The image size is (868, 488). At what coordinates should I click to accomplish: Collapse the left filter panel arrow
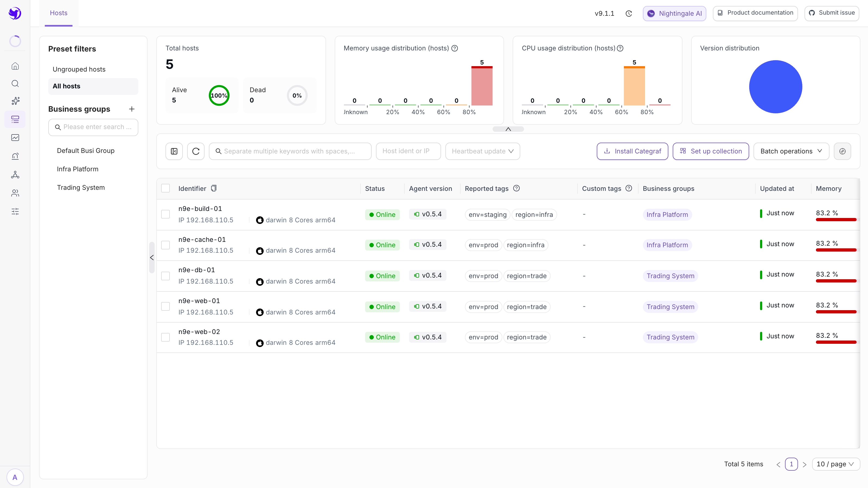coord(152,258)
